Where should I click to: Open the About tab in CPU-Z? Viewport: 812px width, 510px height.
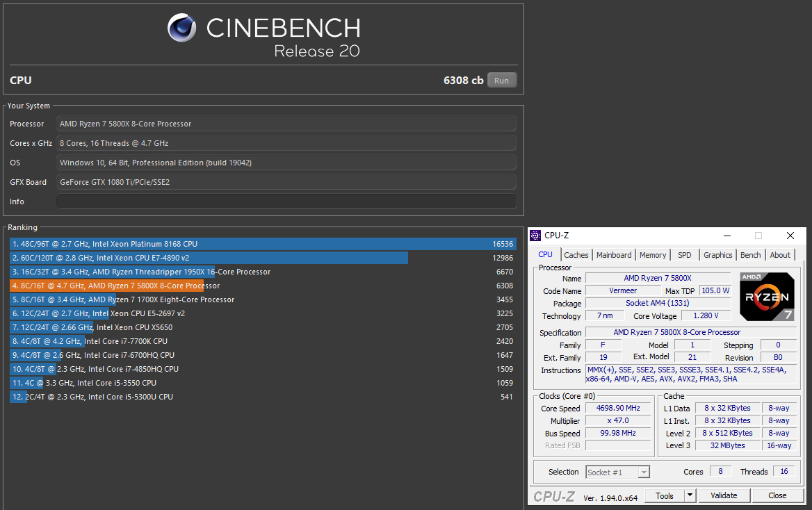(x=780, y=255)
